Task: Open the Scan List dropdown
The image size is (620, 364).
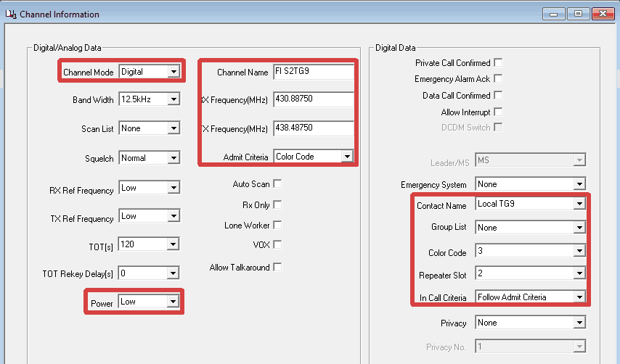Action: click(x=149, y=128)
